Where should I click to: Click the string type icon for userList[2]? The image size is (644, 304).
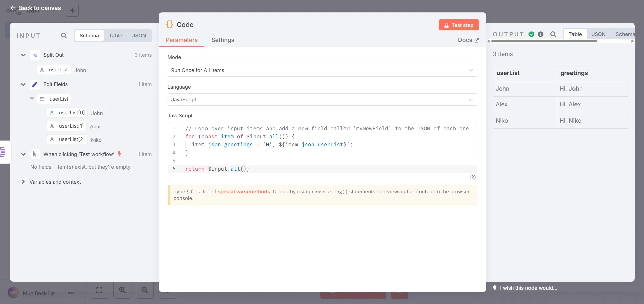pos(52,139)
